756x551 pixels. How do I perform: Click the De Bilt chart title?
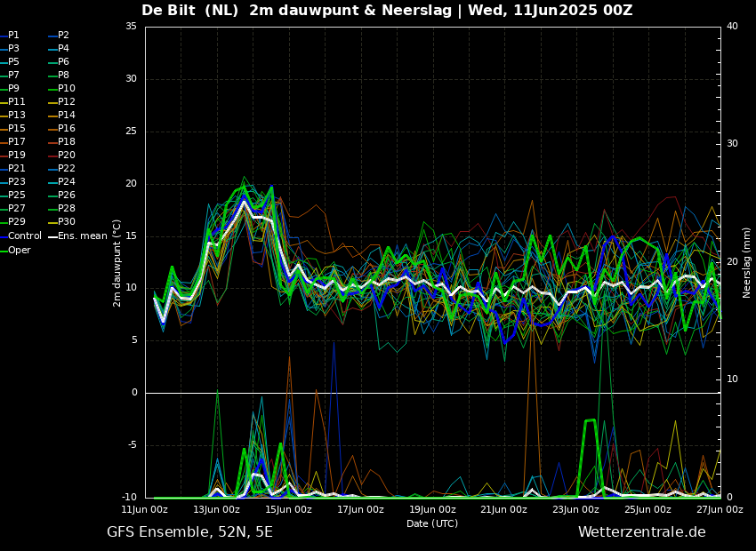coord(387,11)
